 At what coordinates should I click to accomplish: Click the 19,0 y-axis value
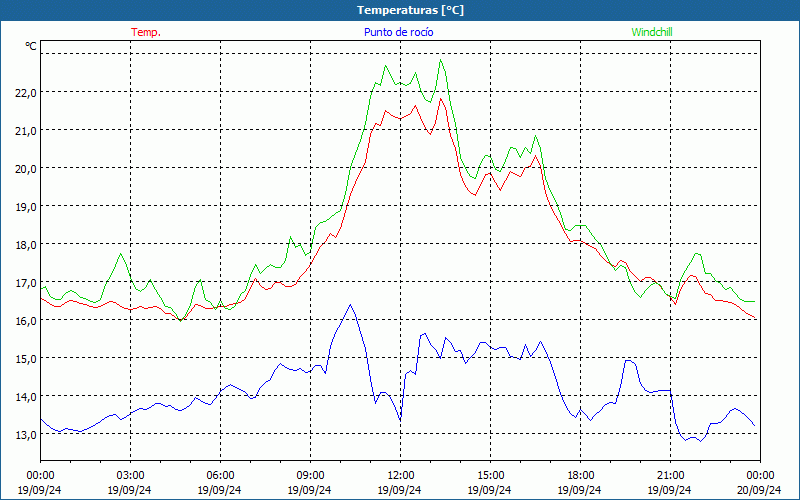pyautogui.click(x=26, y=206)
